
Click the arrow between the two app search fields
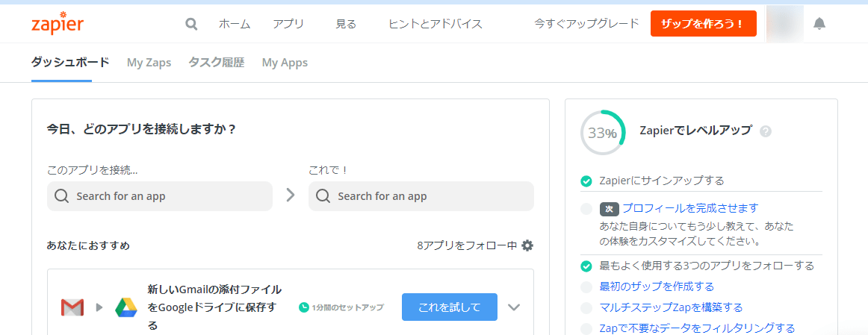coord(291,195)
